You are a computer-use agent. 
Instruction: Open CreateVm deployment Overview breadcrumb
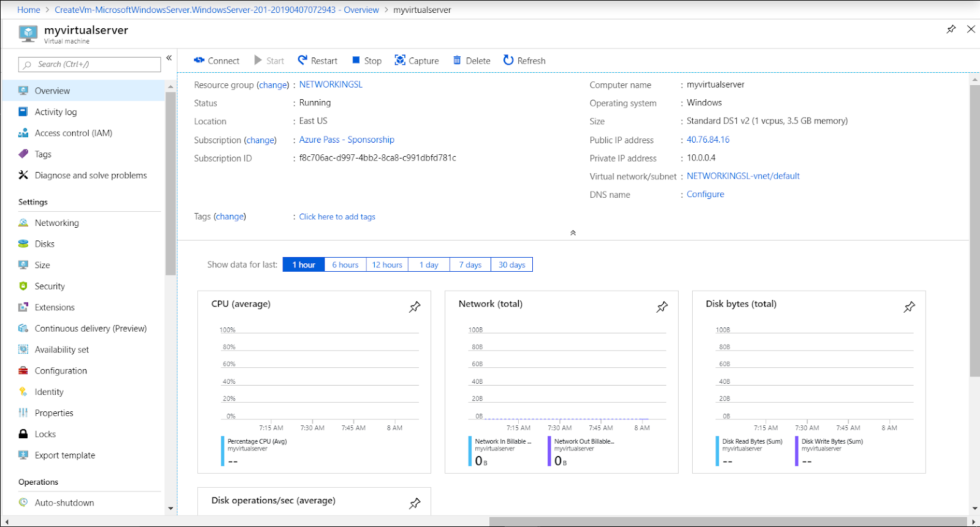click(x=217, y=10)
